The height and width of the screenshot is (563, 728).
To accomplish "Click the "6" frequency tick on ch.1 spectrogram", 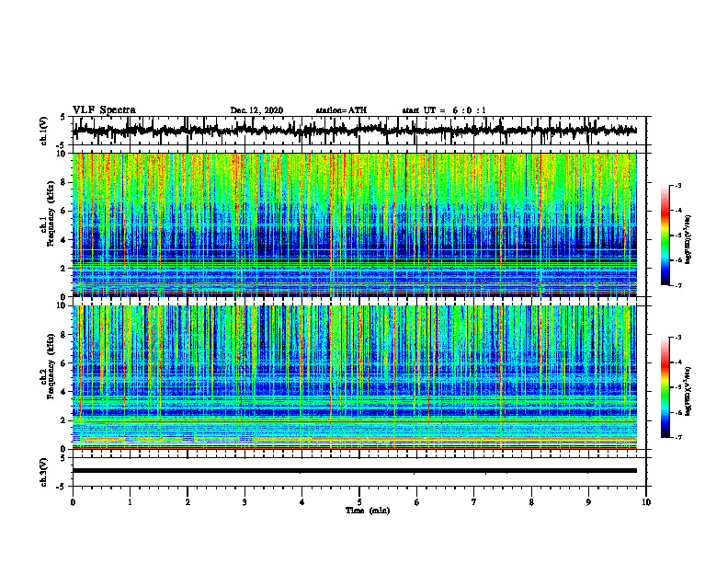I will [x=64, y=211].
